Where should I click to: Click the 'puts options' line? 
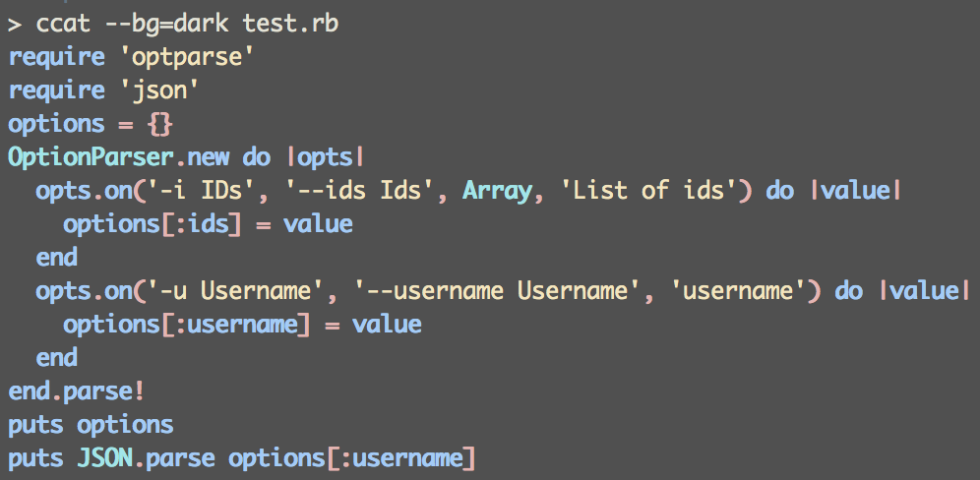pyautogui.click(x=92, y=425)
